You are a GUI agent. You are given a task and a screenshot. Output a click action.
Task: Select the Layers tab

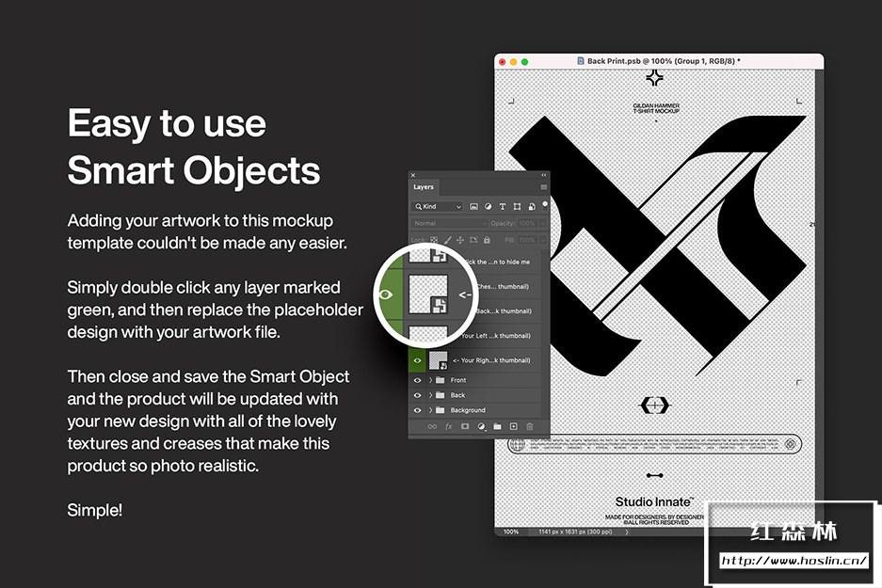point(424,187)
